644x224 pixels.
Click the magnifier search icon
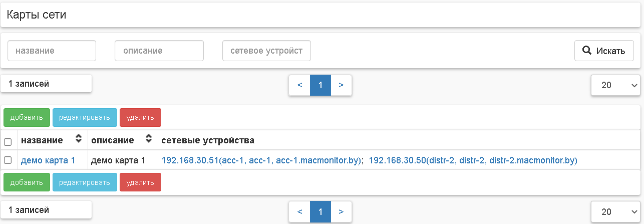[x=587, y=51]
